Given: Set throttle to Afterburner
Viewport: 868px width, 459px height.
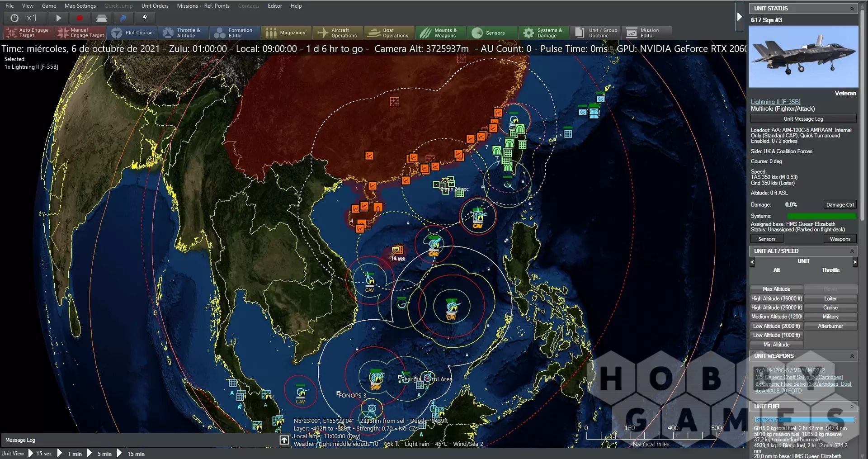Looking at the screenshot, I should [830, 326].
